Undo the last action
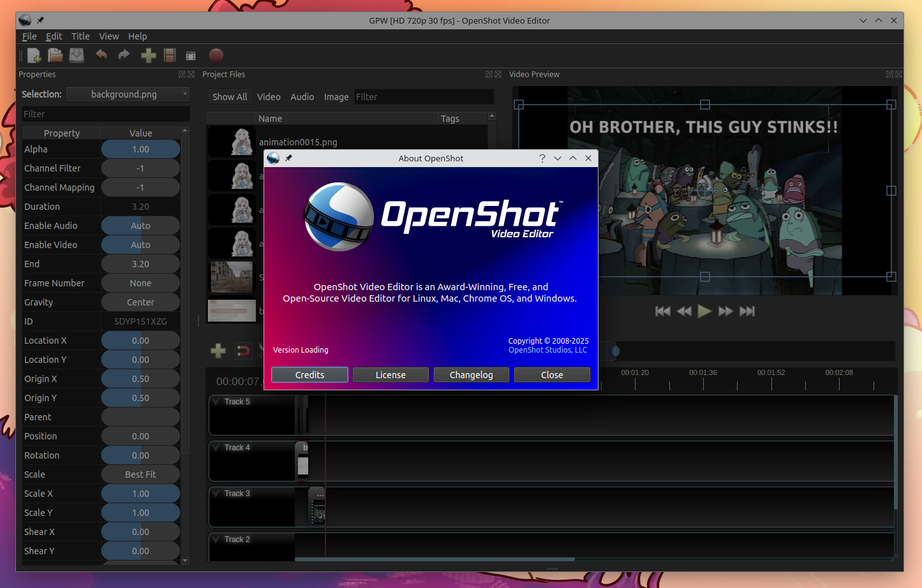The image size is (922, 588). click(101, 55)
